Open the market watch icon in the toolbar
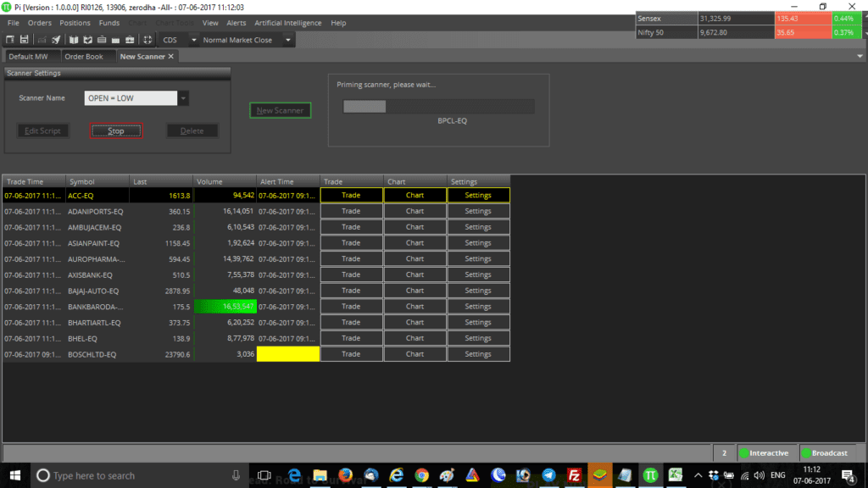868x488 pixels. [10, 39]
